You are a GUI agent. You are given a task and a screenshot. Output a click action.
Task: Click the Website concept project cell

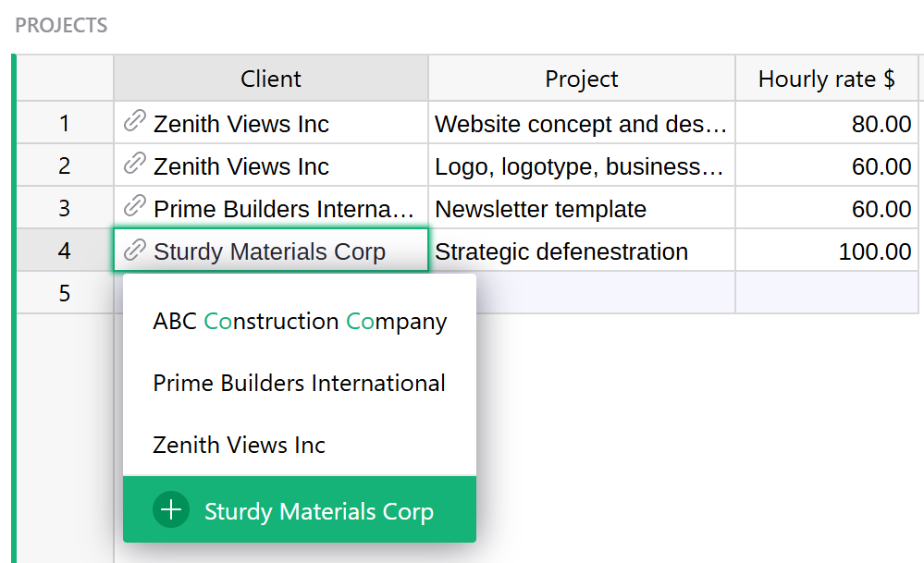pos(581,123)
